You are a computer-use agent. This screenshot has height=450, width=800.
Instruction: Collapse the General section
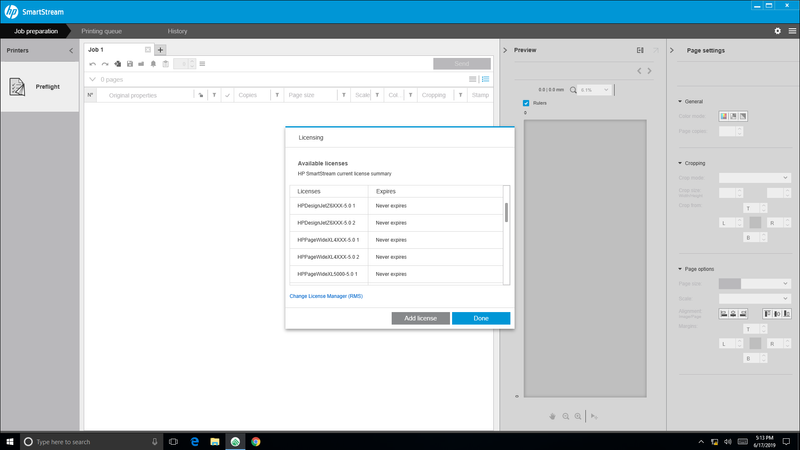680,102
